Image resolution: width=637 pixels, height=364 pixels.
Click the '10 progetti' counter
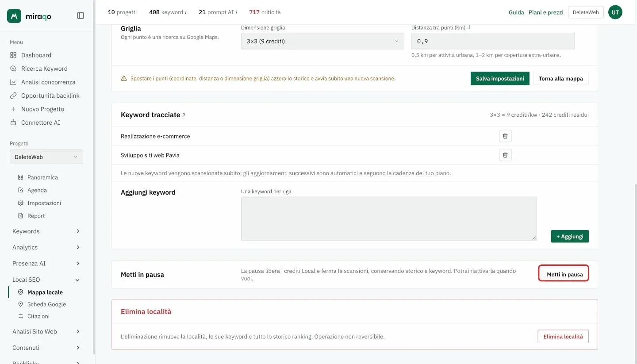coord(122,12)
